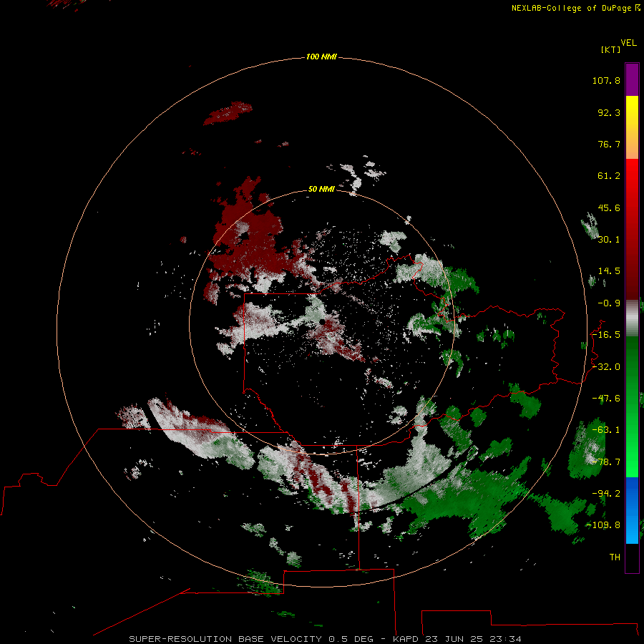Click the -0.9 legend value

(x=609, y=303)
